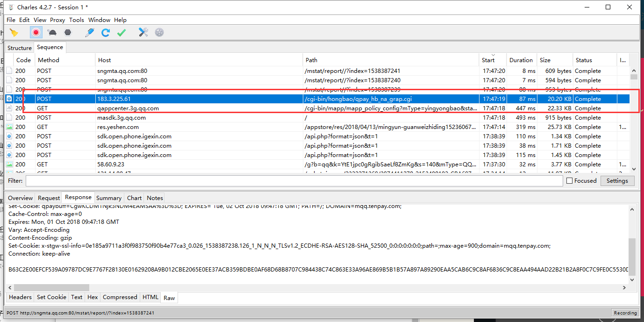Show the Headers view of the response
The height and width of the screenshot is (322, 644).
tap(21, 297)
